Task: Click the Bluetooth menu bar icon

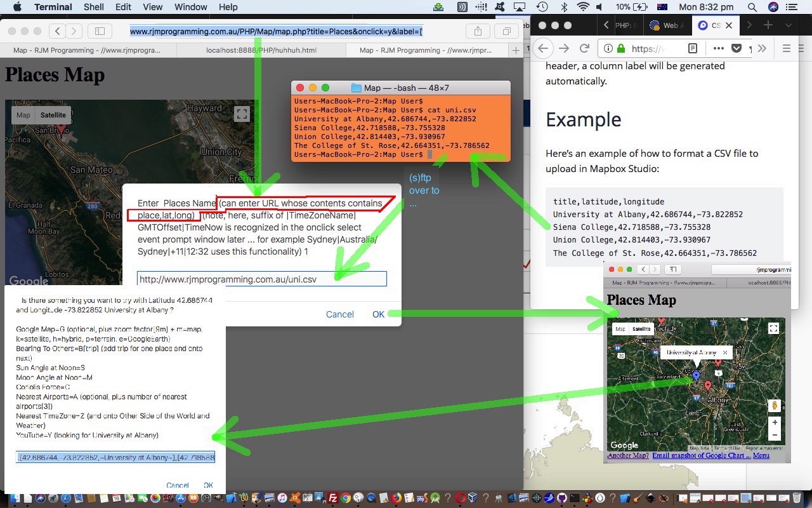Action: pos(563,7)
